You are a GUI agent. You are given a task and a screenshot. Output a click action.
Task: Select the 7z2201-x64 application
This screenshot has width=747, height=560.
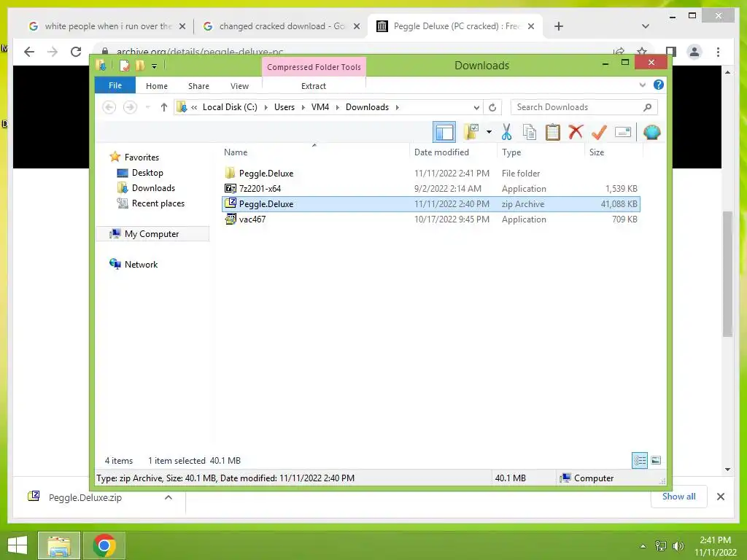[x=431, y=189]
